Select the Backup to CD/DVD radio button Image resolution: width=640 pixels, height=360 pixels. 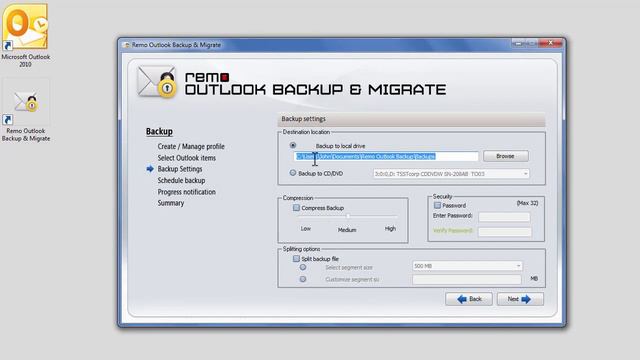coord(293,173)
